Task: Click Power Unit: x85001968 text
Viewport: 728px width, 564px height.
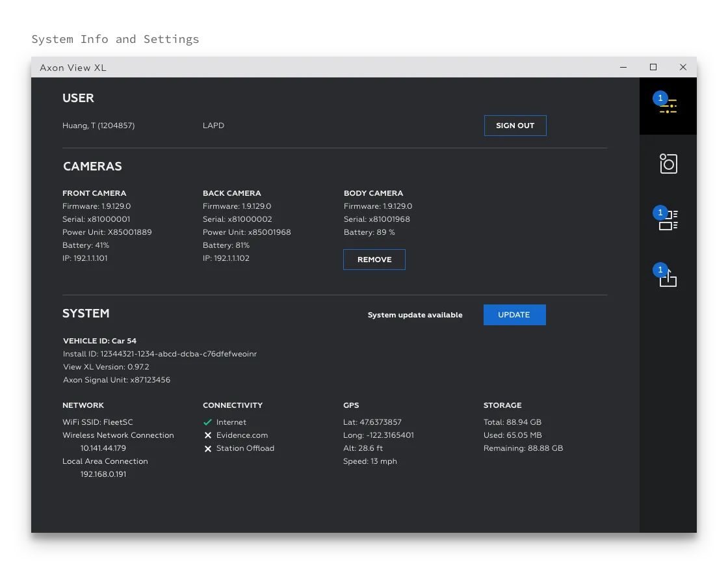Action: click(246, 232)
